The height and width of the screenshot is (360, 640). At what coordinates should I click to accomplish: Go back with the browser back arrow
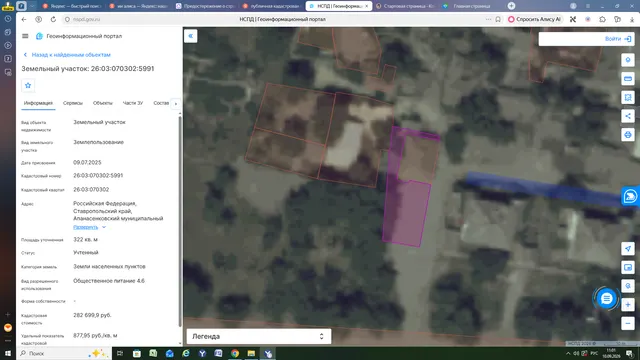click(24, 19)
